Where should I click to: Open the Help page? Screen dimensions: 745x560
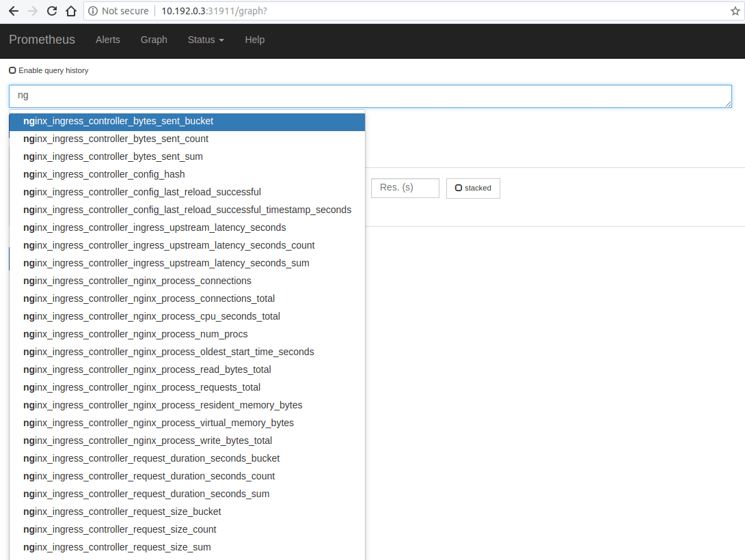254,40
